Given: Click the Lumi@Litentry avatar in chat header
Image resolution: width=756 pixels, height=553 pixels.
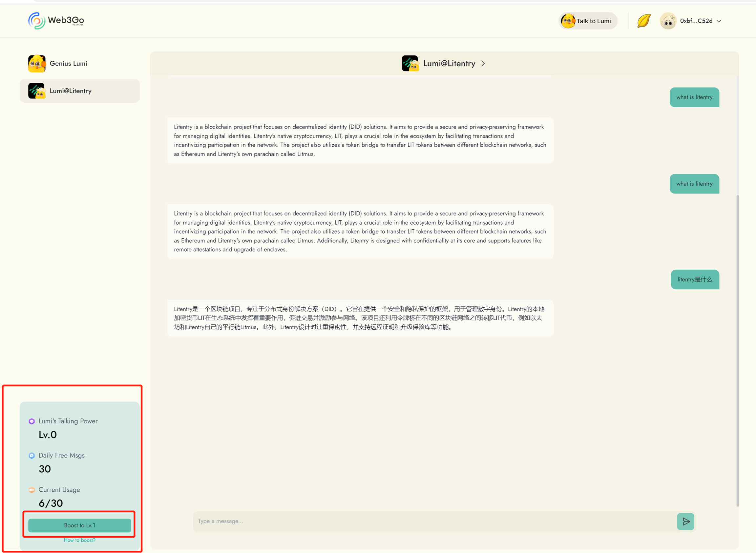Looking at the screenshot, I should (x=410, y=64).
